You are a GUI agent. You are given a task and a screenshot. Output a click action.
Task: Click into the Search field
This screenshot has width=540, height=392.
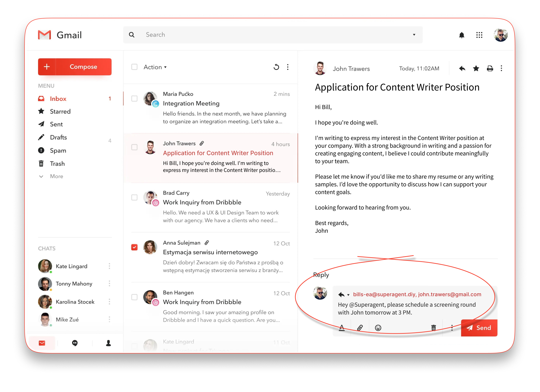(x=262, y=35)
